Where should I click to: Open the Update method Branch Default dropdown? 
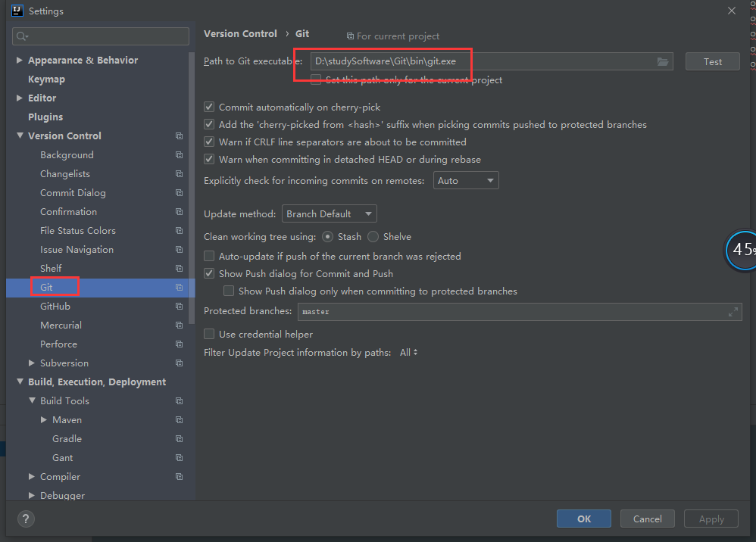[330, 214]
